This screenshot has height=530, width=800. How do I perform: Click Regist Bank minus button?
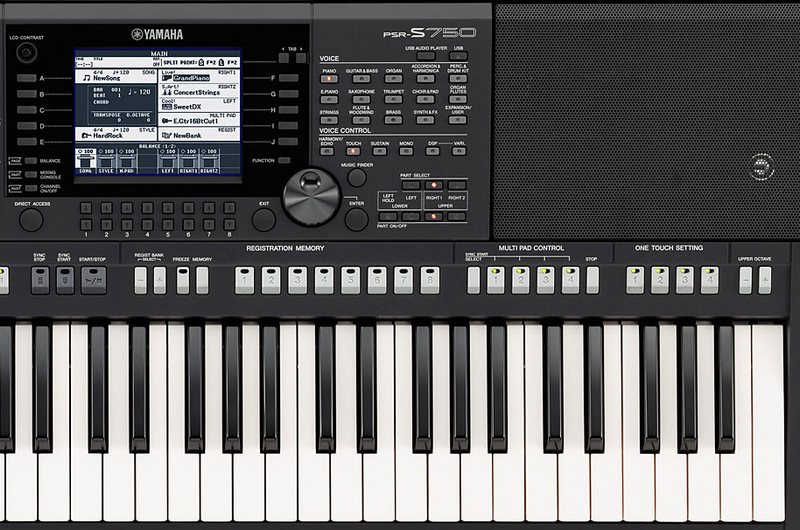(x=140, y=280)
